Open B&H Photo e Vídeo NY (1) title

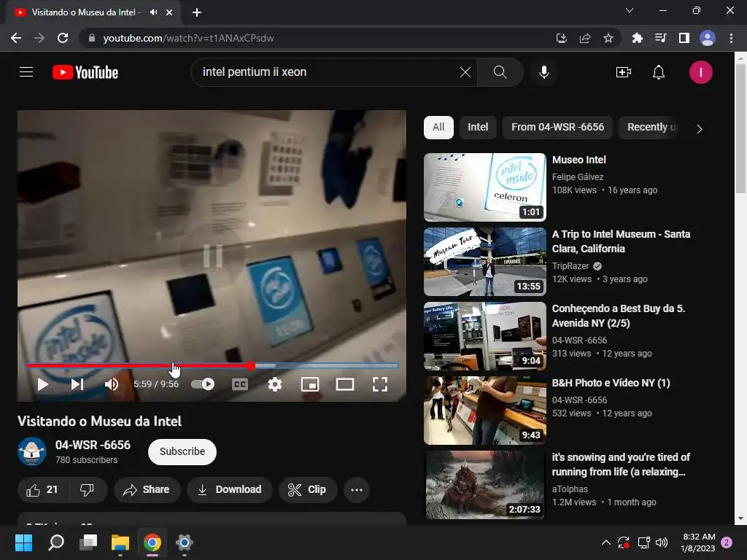point(611,383)
